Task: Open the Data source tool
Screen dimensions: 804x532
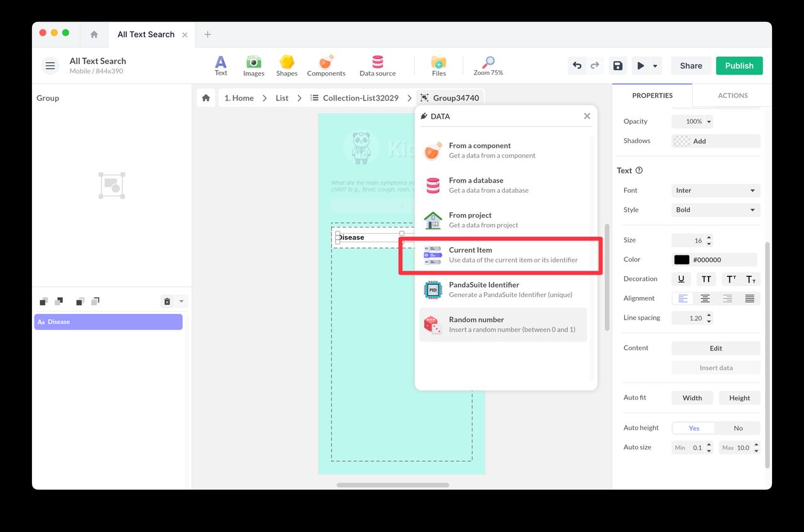Action: tap(377, 65)
